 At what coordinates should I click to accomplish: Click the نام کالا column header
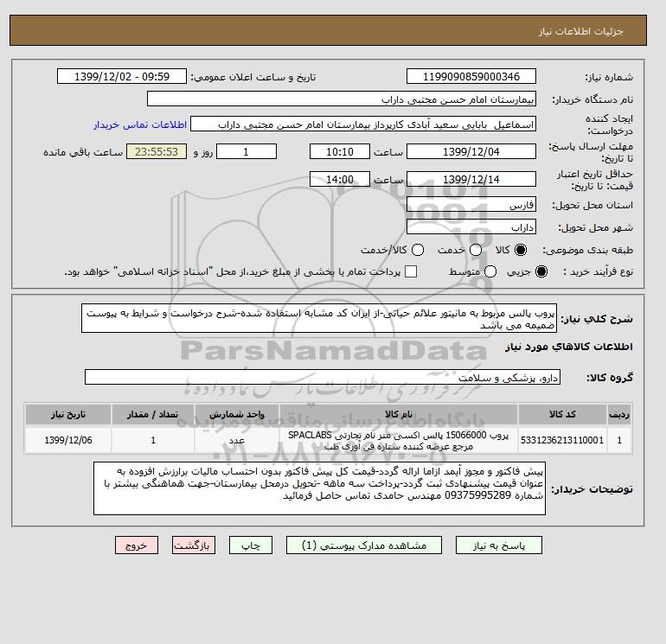(399, 414)
